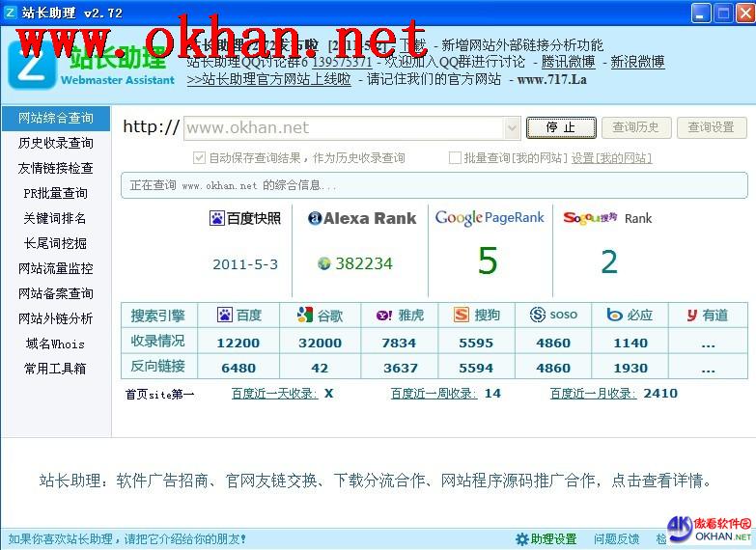The width and height of the screenshot is (756, 550).
Task: Open 百度近一周收录 link
Action: pyautogui.click(x=434, y=394)
